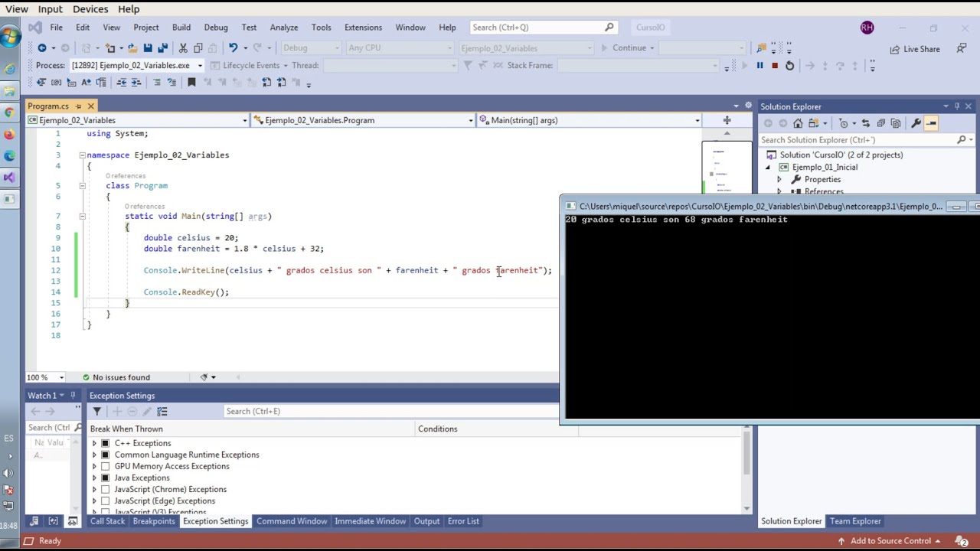Image resolution: width=980 pixels, height=551 pixels.
Task: Switch to the Call Stack tab
Action: pos(107,521)
